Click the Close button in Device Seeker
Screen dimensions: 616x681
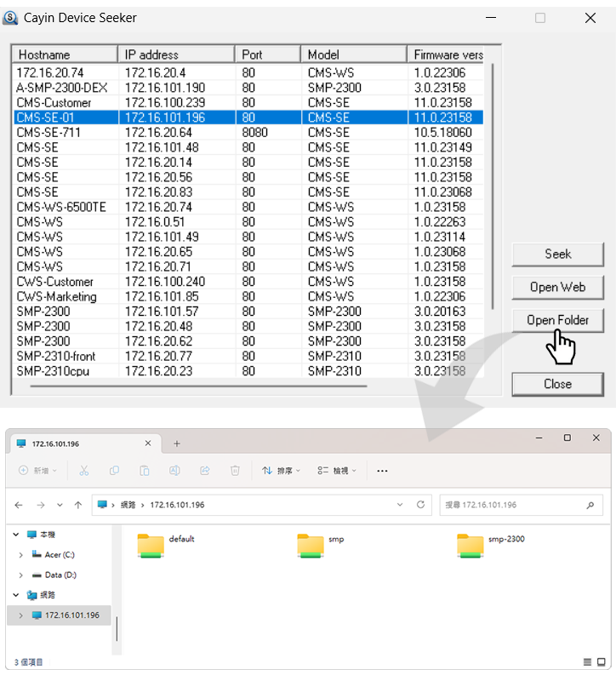[558, 385]
